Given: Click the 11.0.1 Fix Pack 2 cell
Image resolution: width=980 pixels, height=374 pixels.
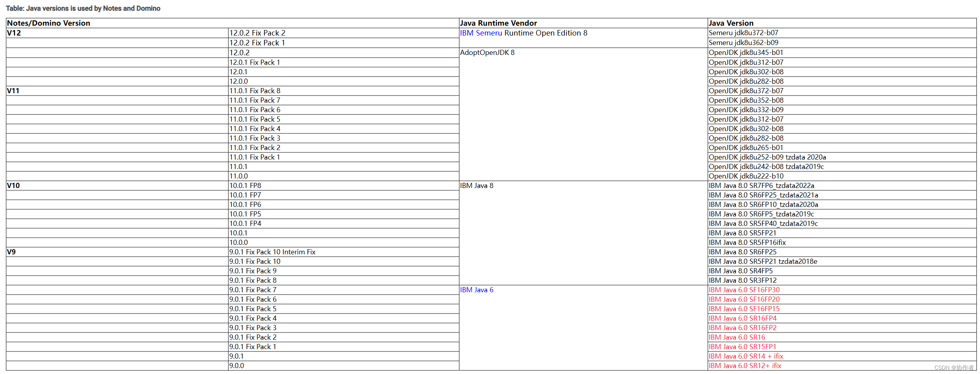Looking at the screenshot, I should click(344, 148).
